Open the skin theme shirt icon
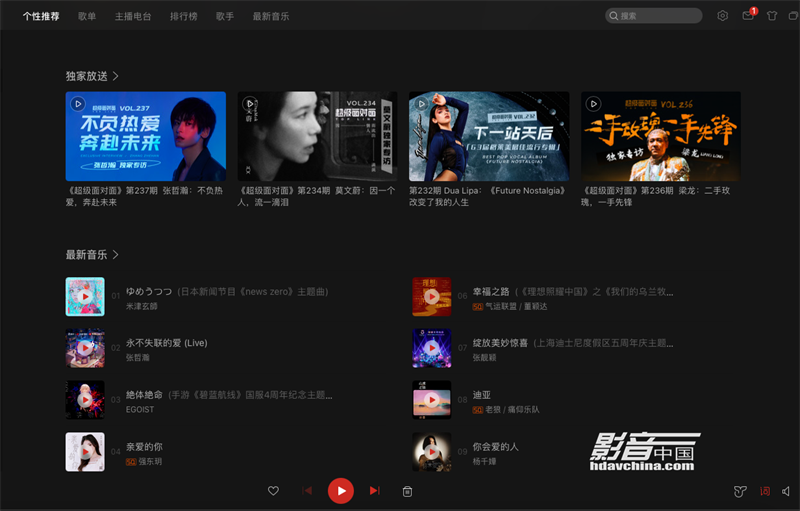Viewport: 800px width, 511px height. coord(772,16)
